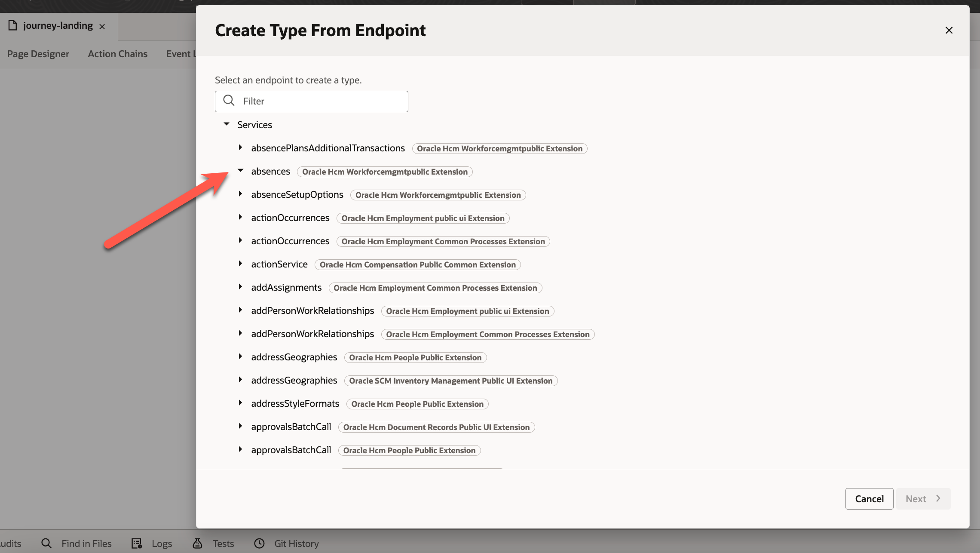Click the Git History clock icon
The width and height of the screenshot is (980, 553).
(x=260, y=543)
